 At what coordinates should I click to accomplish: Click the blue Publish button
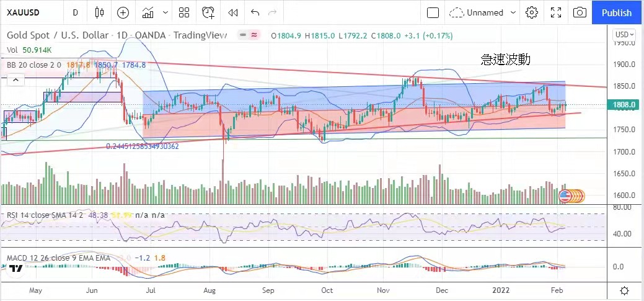point(617,12)
